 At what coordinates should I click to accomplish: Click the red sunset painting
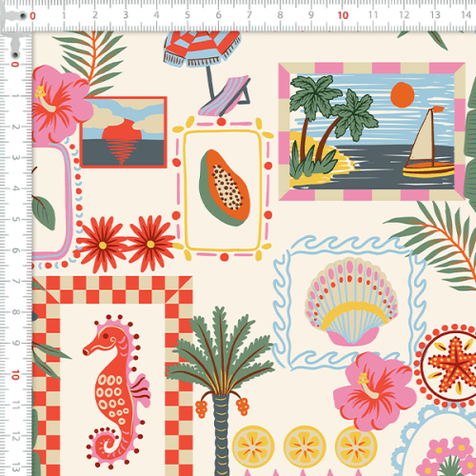pos(124,132)
